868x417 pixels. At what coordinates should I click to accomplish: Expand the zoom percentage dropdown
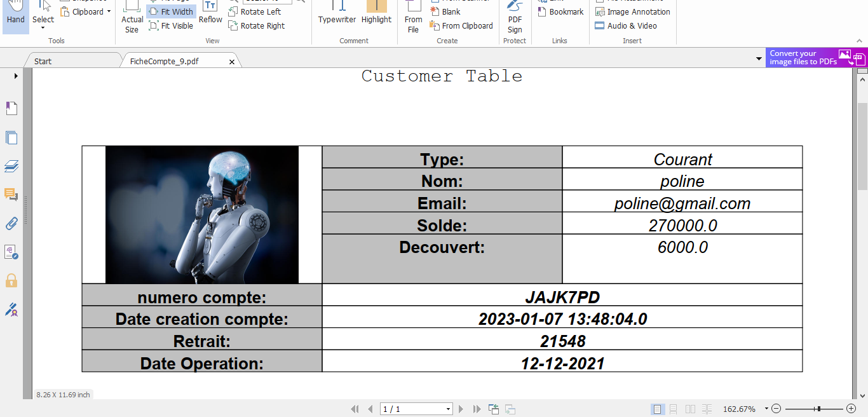pyautogui.click(x=766, y=409)
